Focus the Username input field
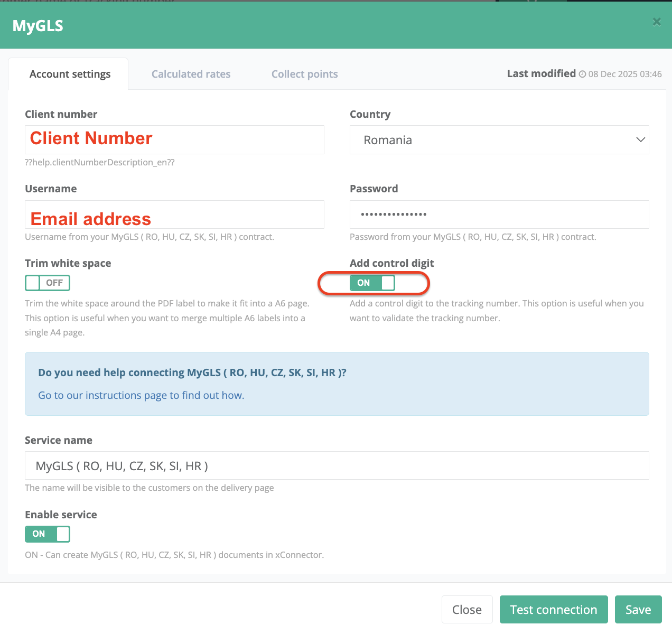672x634 pixels. click(x=174, y=215)
